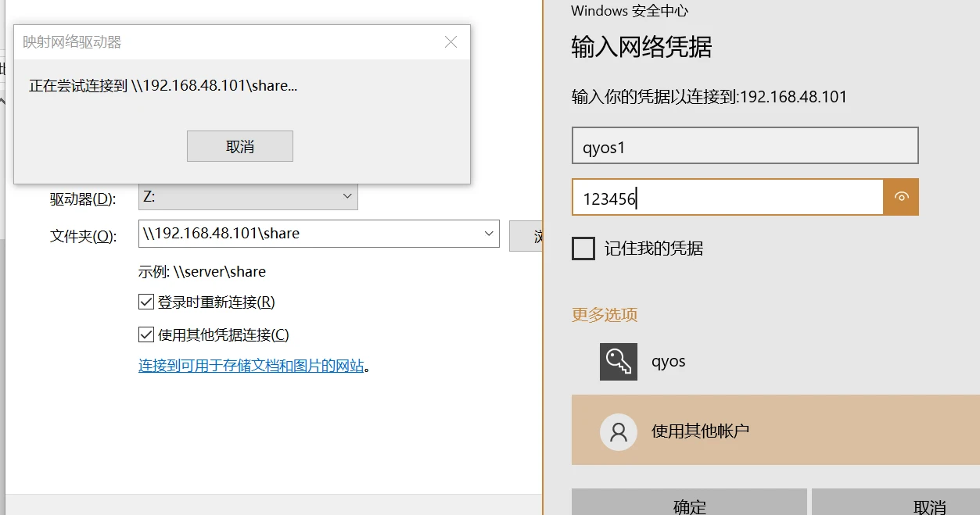This screenshot has height=515, width=980.
Task: Click the partially visible 浏览 button
Action: coord(526,235)
